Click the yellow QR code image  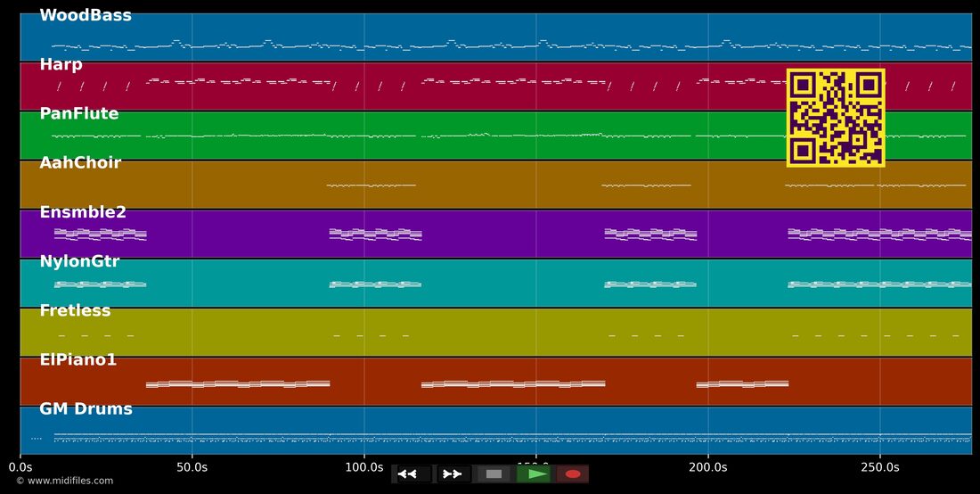(836, 118)
